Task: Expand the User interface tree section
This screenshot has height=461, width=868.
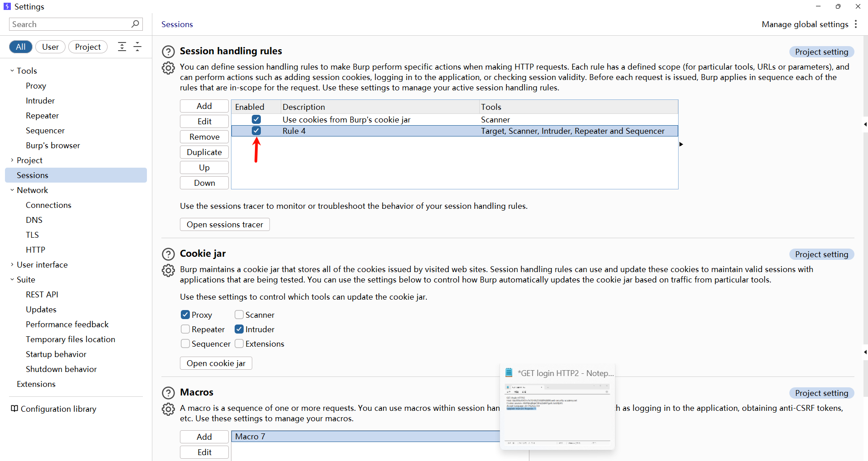Action: tap(12, 265)
